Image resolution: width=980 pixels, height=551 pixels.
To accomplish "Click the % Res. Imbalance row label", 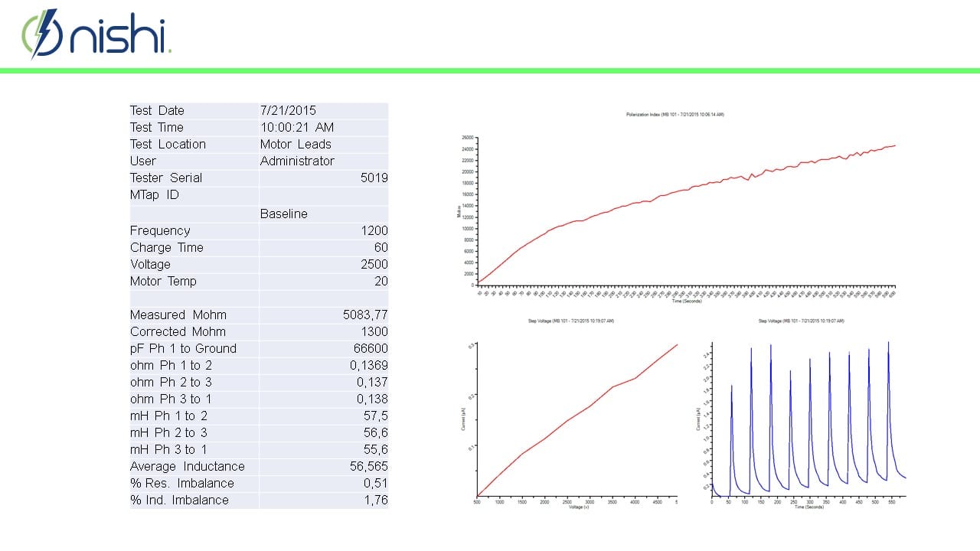I will (181, 484).
